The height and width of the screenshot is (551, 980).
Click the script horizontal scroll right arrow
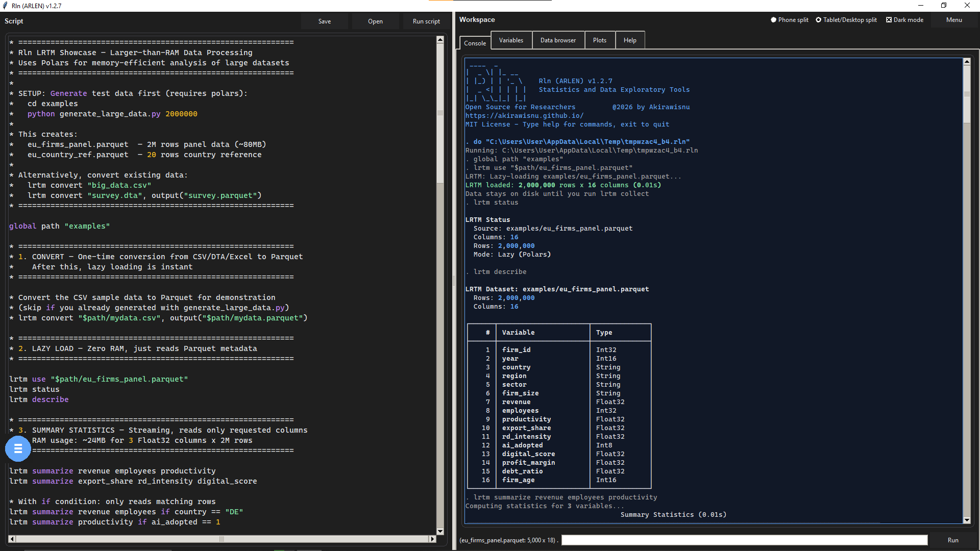(432, 539)
